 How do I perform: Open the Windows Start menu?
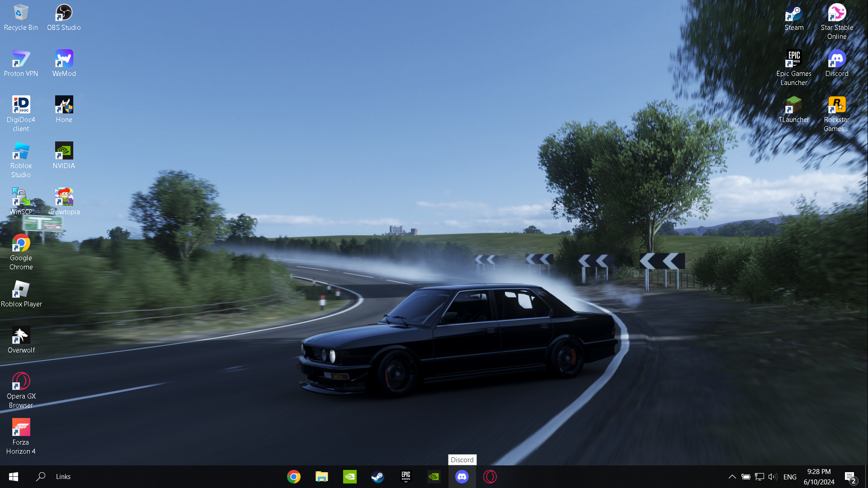pyautogui.click(x=14, y=477)
